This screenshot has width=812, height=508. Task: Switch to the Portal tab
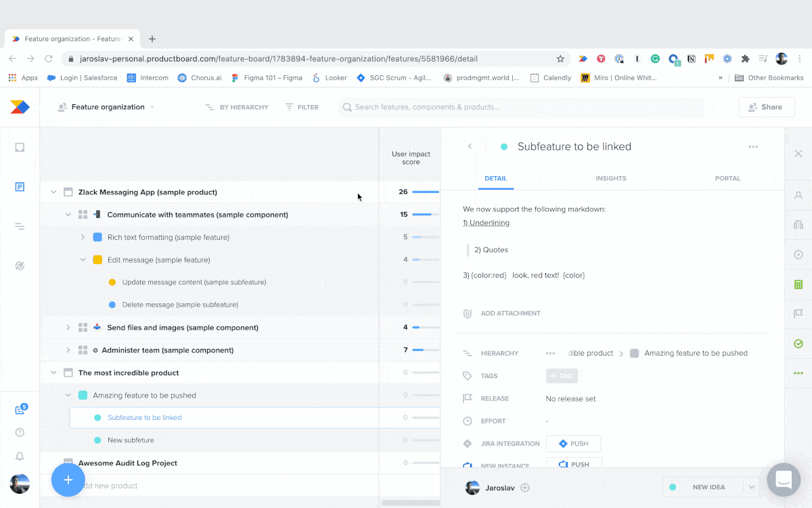(x=727, y=179)
